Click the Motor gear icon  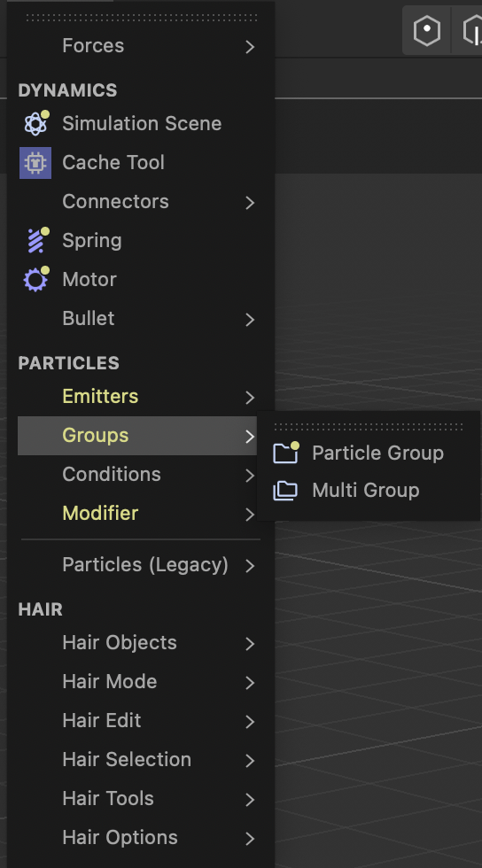pos(36,279)
